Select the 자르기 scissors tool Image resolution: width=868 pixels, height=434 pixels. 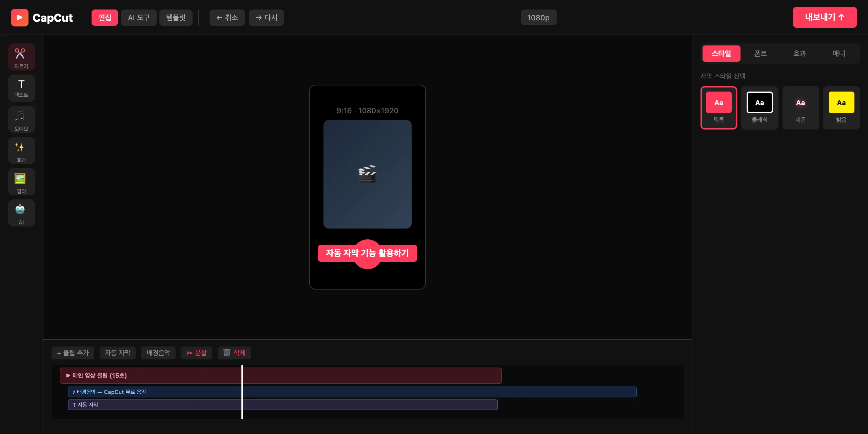click(x=21, y=57)
